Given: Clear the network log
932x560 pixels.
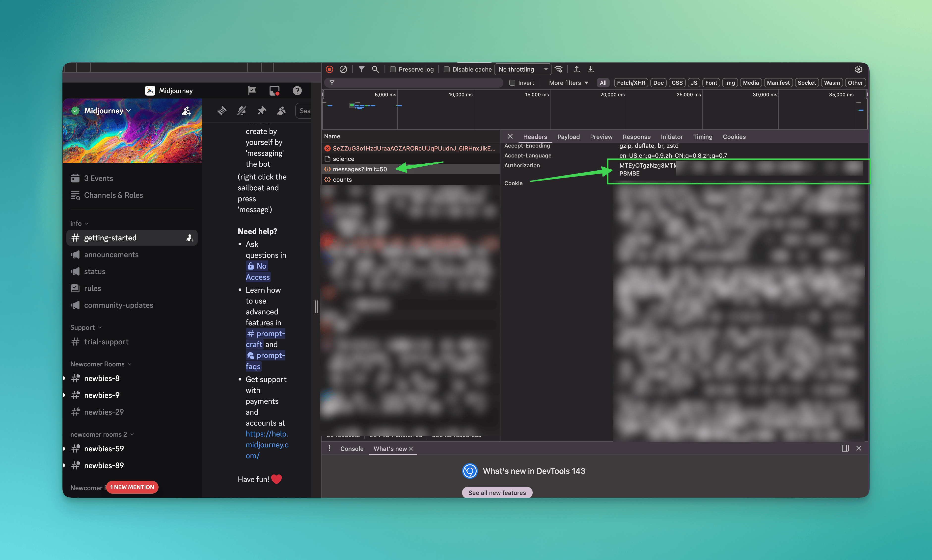Looking at the screenshot, I should coord(343,69).
